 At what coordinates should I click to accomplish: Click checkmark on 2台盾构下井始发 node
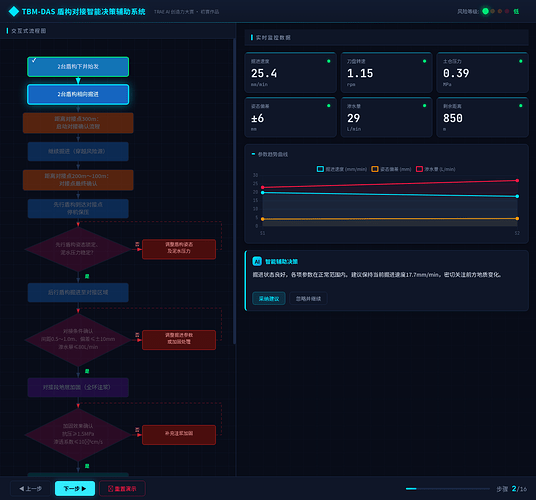click(x=34, y=60)
